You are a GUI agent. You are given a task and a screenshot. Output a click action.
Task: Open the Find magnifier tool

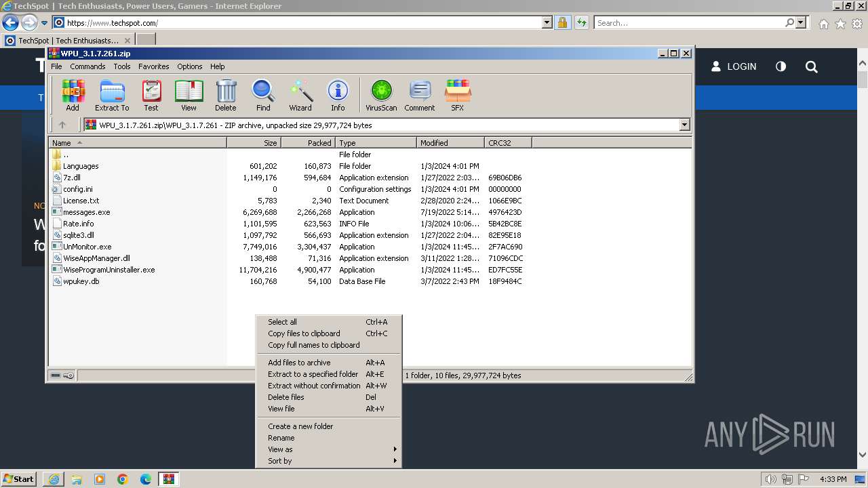click(x=263, y=95)
